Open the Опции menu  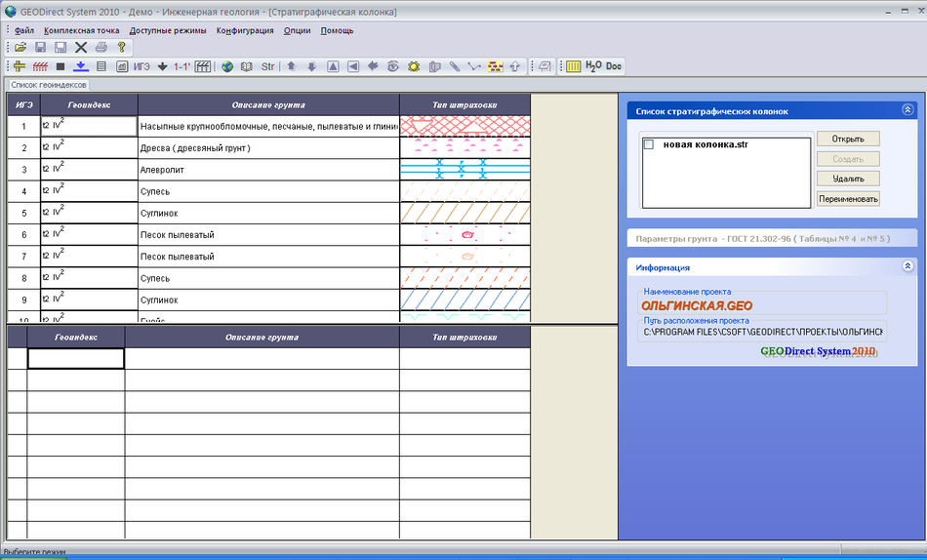coord(297,31)
